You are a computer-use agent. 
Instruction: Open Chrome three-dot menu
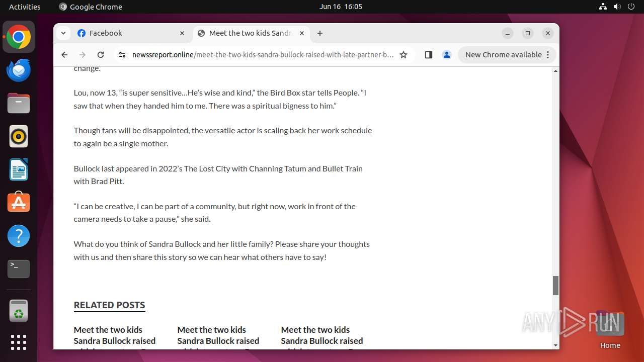pos(548,55)
